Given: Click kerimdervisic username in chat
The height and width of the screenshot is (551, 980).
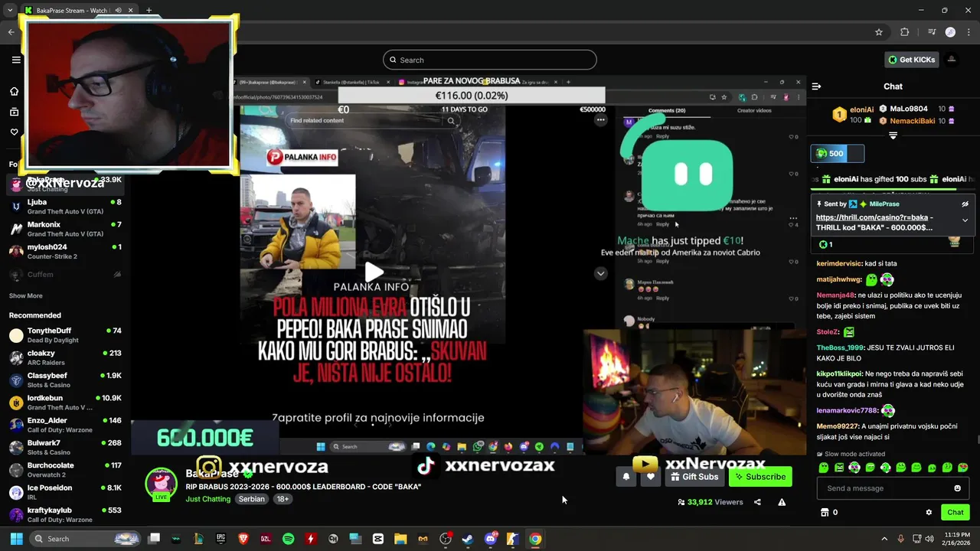Looking at the screenshot, I should [x=840, y=262].
